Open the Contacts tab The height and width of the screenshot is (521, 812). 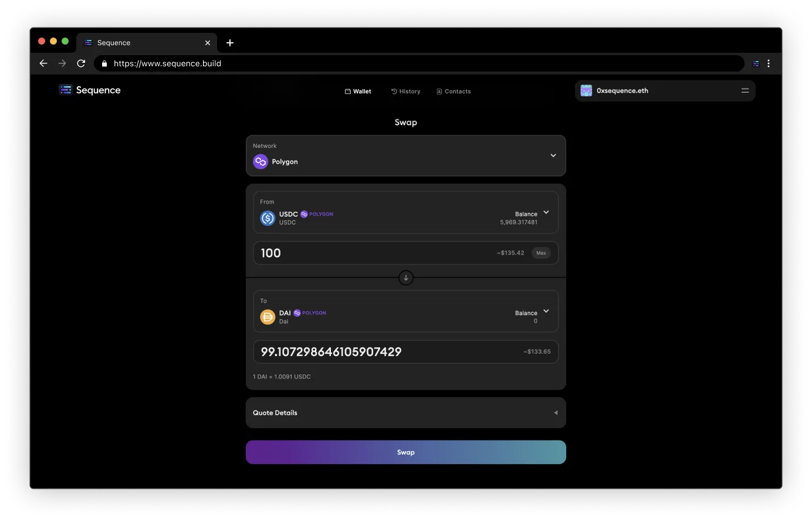pos(454,92)
